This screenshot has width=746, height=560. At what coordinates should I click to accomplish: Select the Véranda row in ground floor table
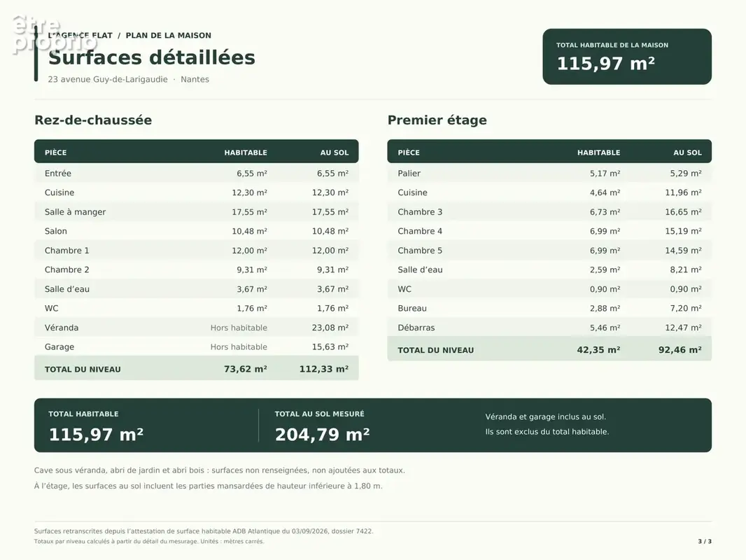(x=197, y=328)
